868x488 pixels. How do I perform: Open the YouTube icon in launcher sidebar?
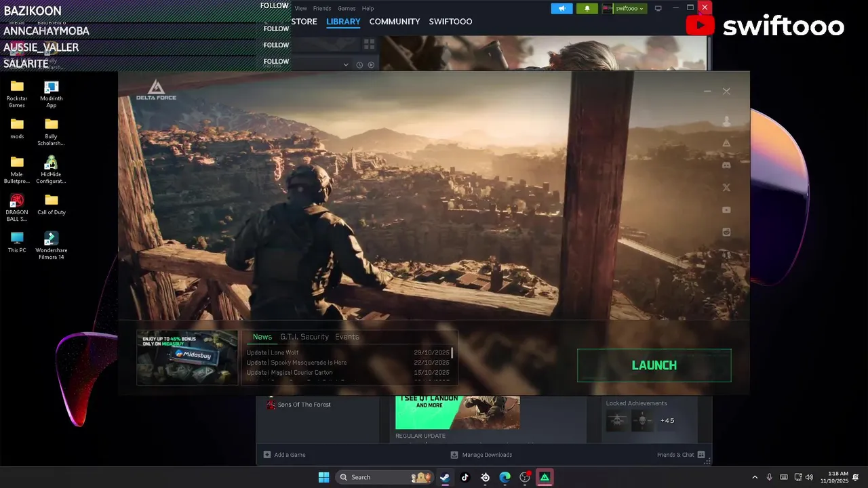(726, 209)
